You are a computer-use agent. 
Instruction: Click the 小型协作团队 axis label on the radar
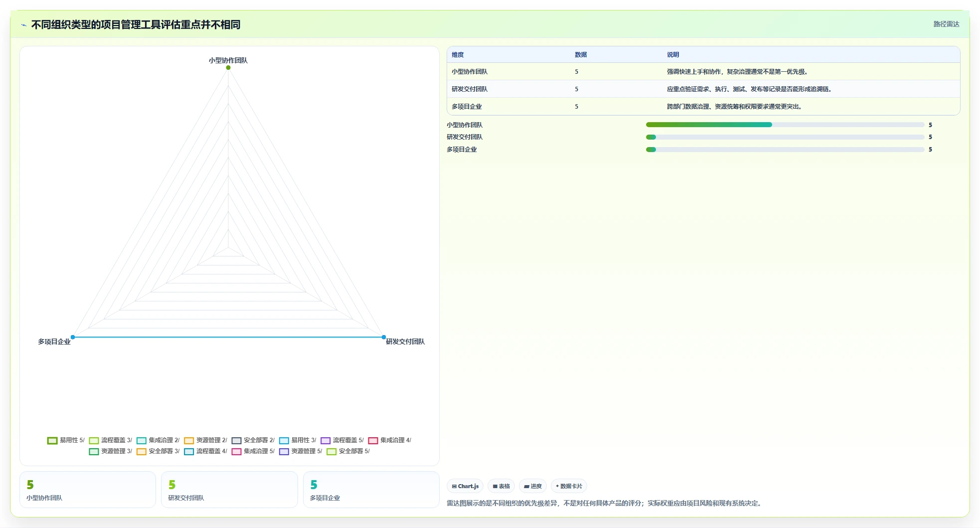(x=228, y=60)
